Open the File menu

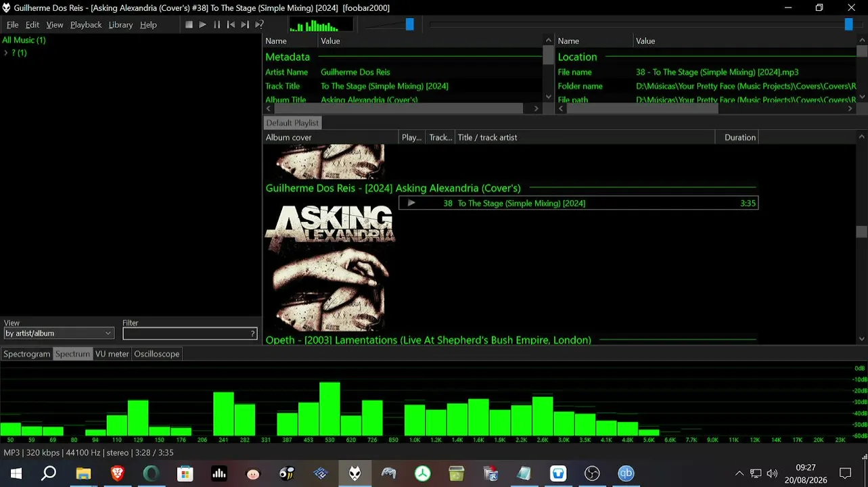pos(13,25)
